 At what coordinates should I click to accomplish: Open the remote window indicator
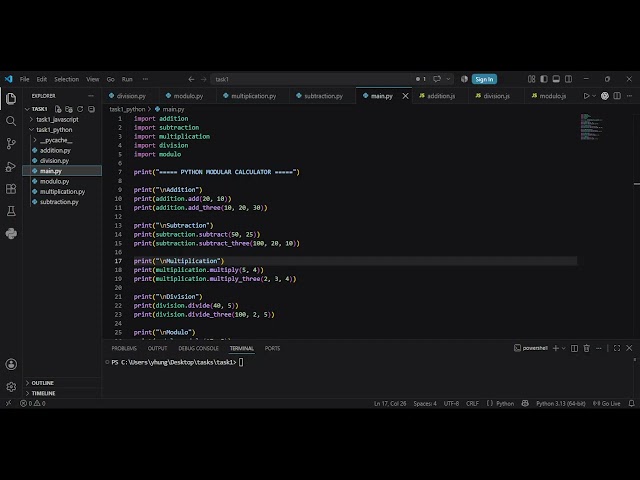tap(8, 403)
